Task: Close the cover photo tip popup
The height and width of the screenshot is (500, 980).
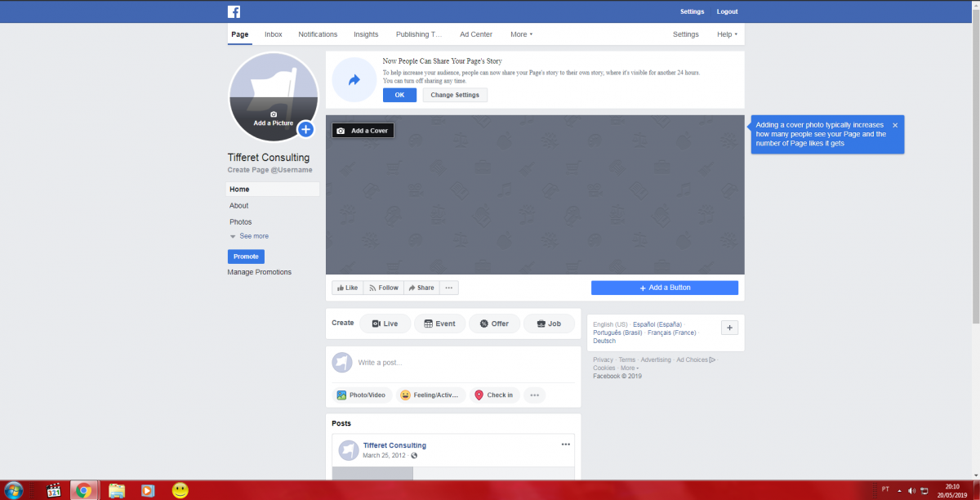Action: 895,125
